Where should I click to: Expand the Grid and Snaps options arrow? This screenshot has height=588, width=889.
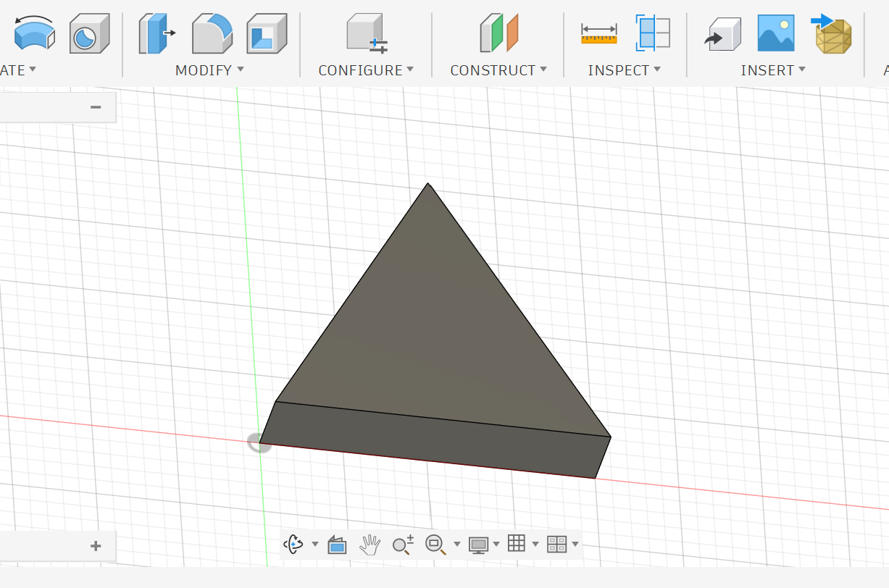pos(535,545)
